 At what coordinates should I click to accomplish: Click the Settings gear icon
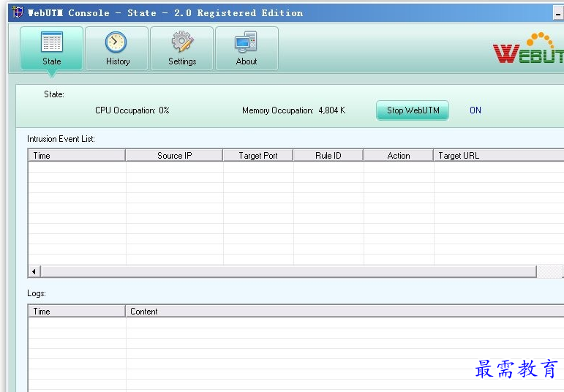tap(182, 42)
